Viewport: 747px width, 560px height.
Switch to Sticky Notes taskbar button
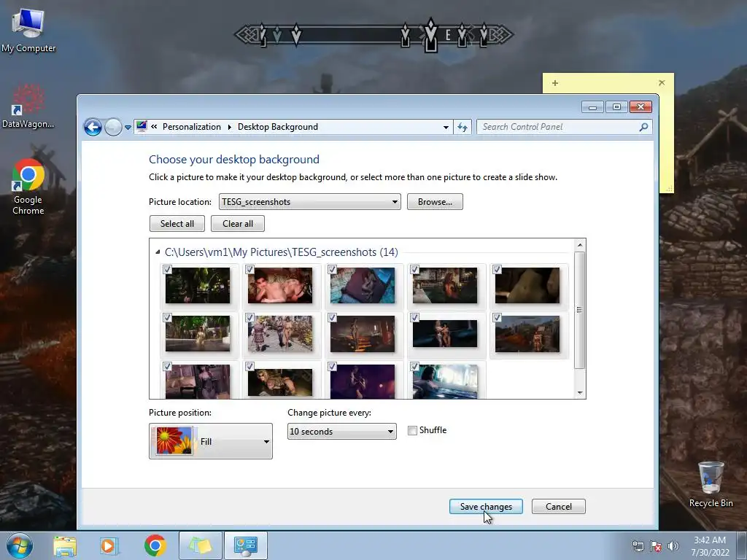[200, 545]
